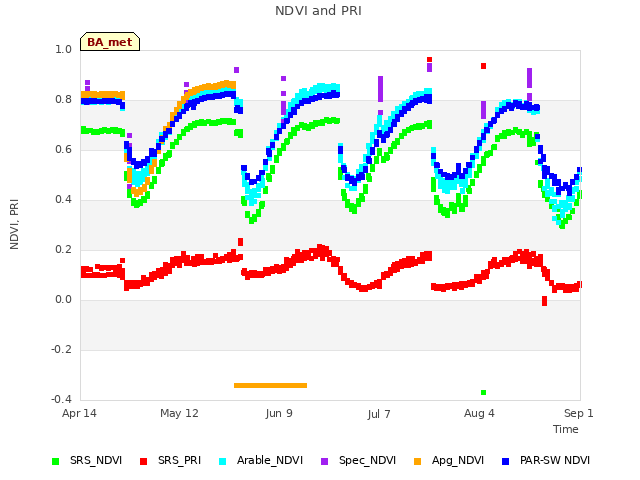The height and width of the screenshot is (480, 640).
Task: Click the 0.2 y-axis tick label
Action: [63, 249]
